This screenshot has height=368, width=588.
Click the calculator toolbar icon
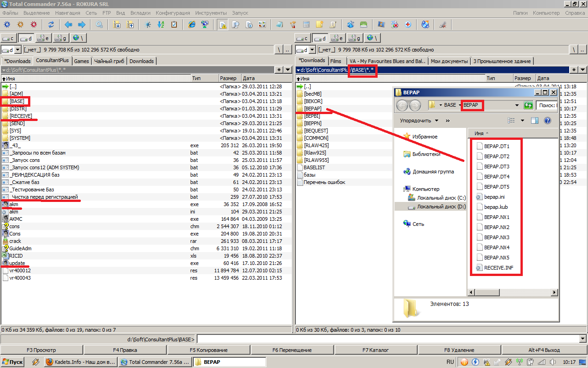(306, 24)
